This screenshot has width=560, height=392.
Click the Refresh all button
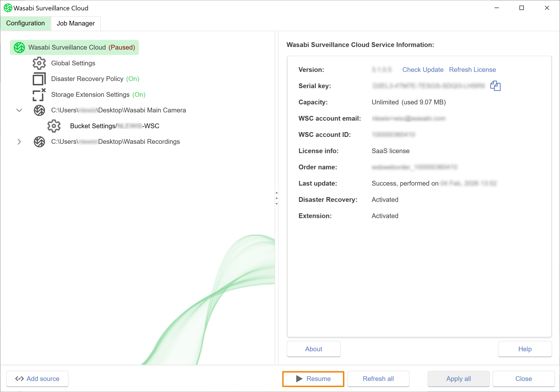point(378,379)
